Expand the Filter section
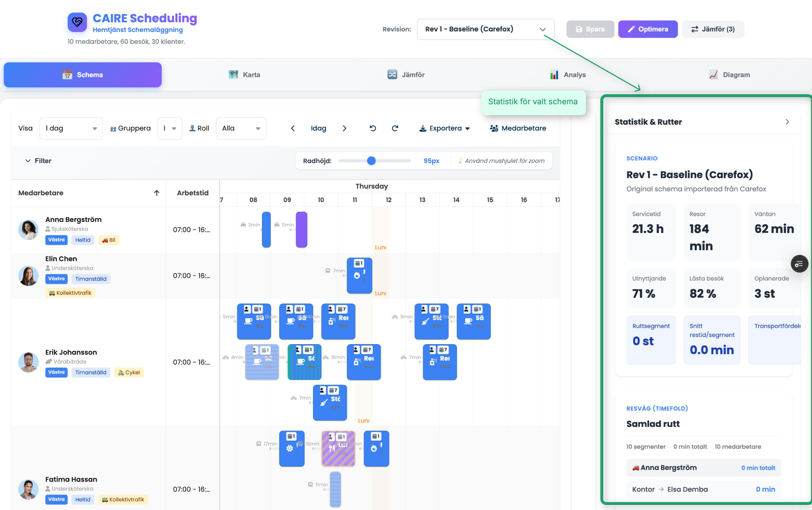 (38, 161)
